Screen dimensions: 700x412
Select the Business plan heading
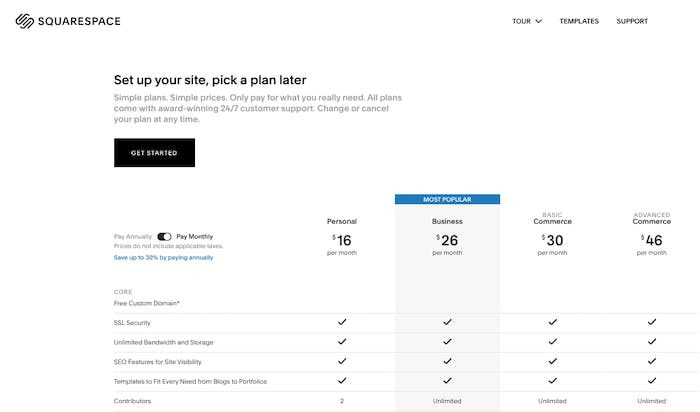click(x=447, y=221)
